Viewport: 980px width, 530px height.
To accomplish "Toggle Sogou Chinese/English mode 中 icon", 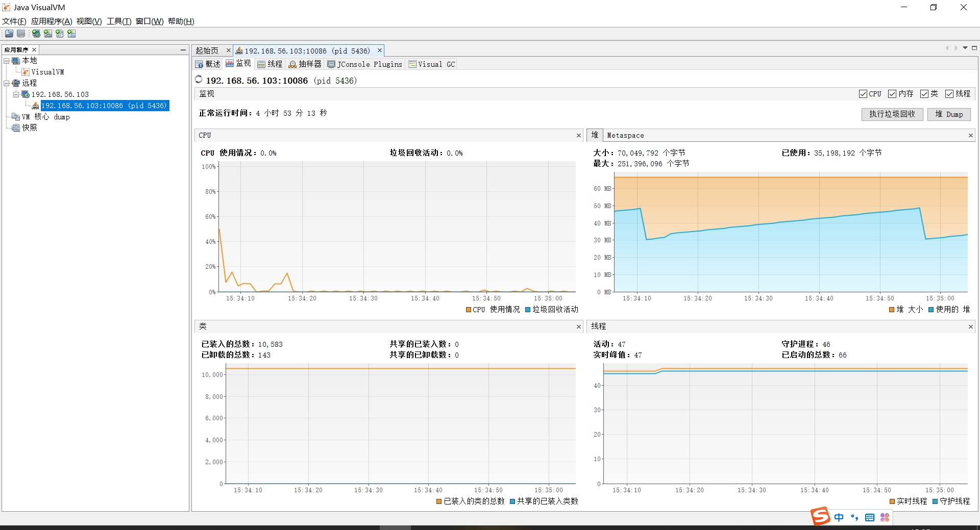I will tap(839, 517).
